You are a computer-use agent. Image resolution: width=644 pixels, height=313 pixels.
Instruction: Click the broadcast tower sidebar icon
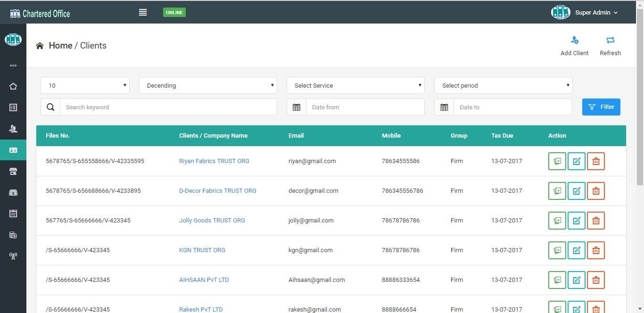(13, 256)
